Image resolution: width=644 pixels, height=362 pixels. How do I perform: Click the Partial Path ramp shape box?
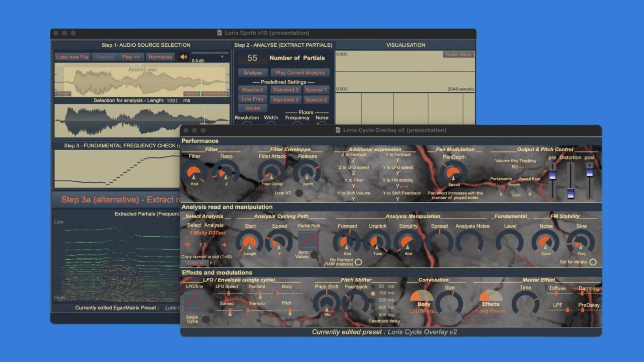[308, 240]
